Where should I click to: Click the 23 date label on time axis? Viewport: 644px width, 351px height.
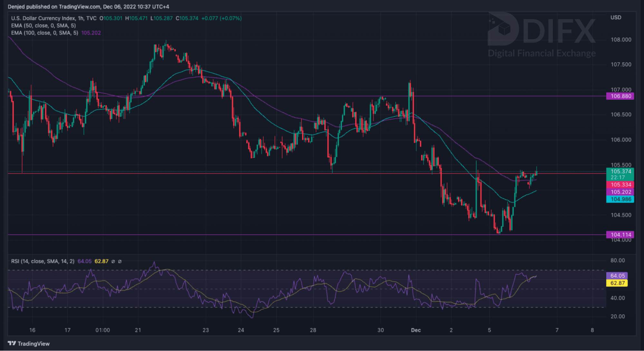pos(206,330)
